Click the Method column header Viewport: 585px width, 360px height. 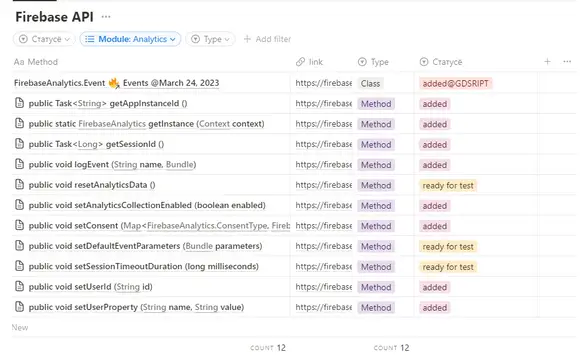[x=36, y=62]
